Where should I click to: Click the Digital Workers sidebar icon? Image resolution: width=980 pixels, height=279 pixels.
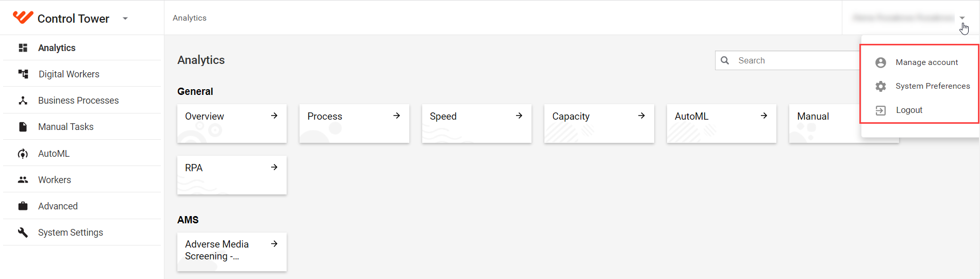[x=23, y=74]
